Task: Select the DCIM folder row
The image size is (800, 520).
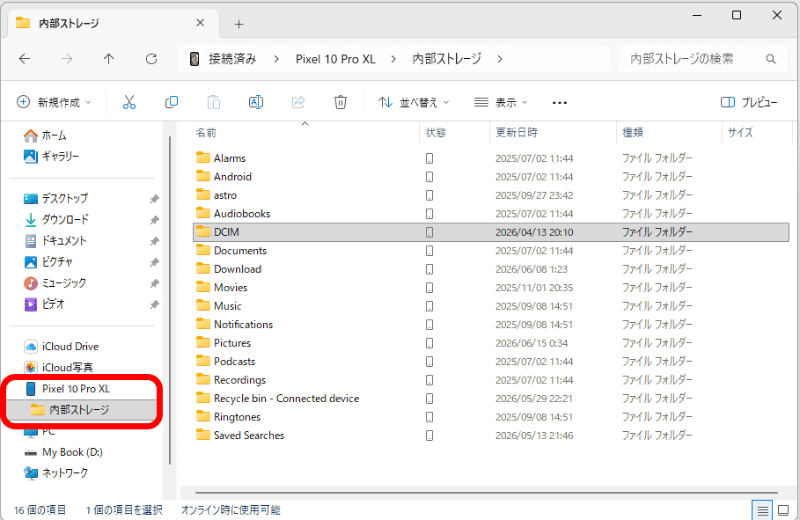Action: [x=491, y=232]
